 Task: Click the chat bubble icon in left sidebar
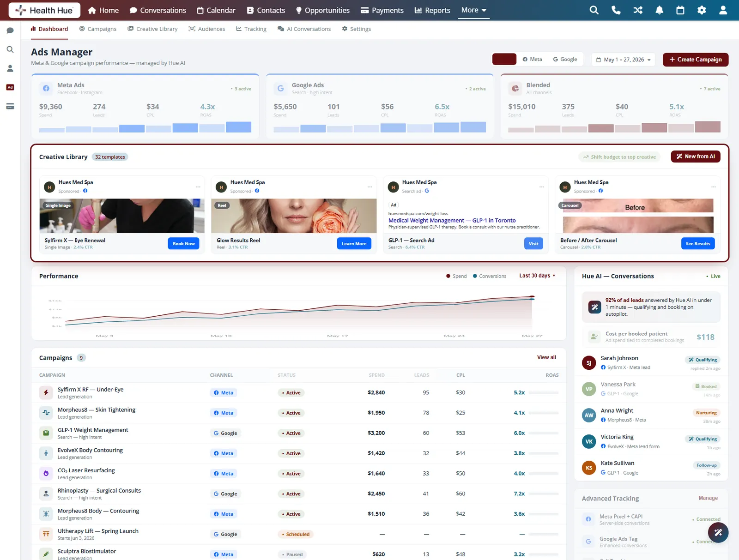tap(10, 30)
